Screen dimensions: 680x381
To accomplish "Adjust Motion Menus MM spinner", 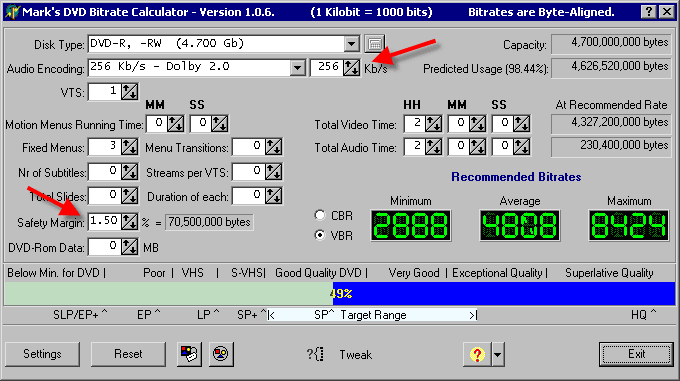I will [x=175, y=124].
